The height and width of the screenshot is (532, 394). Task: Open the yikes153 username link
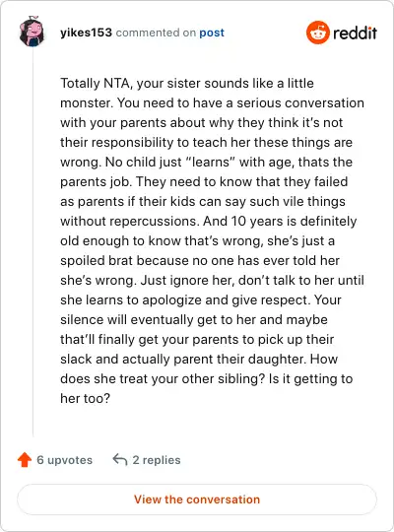86,33
